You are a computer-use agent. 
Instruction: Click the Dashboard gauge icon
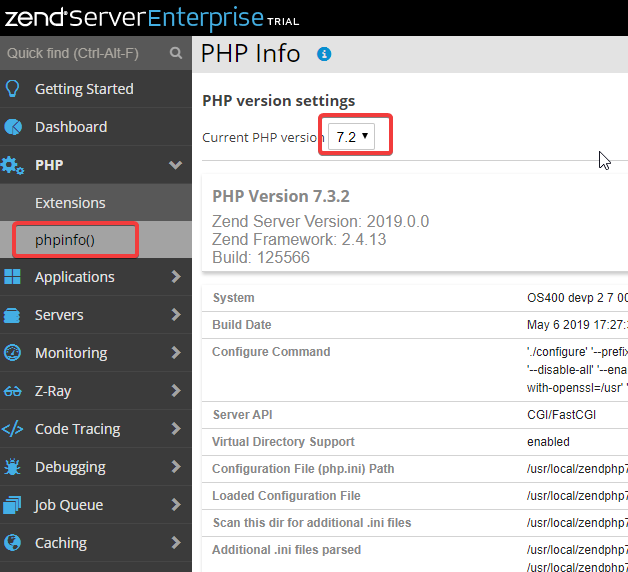pos(13,127)
